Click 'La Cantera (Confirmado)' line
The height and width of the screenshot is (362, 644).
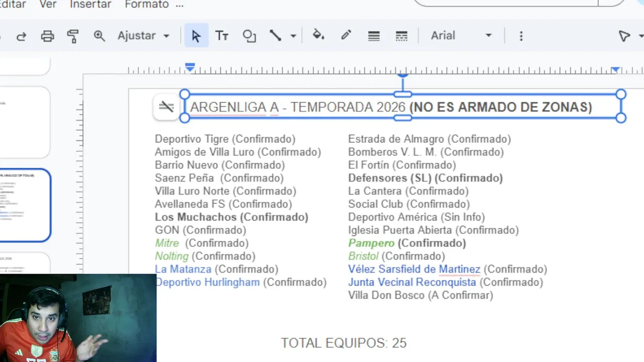point(408,191)
